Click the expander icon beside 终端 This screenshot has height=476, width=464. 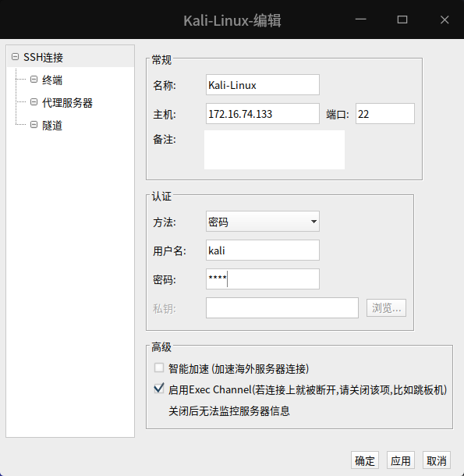[x=34, y=80]
